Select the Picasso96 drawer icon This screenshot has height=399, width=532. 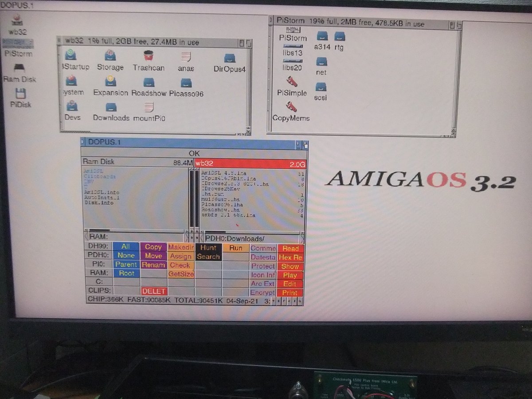pos(186,82)
